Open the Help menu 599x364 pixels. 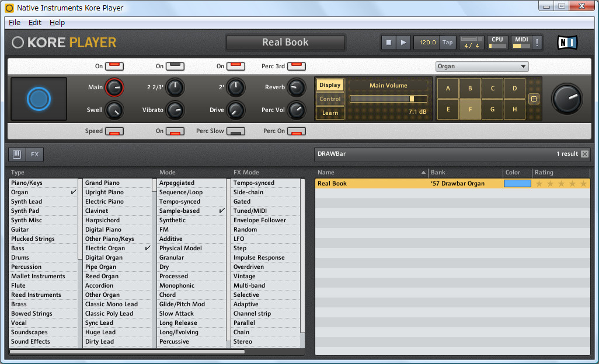(x=57, y=23)
